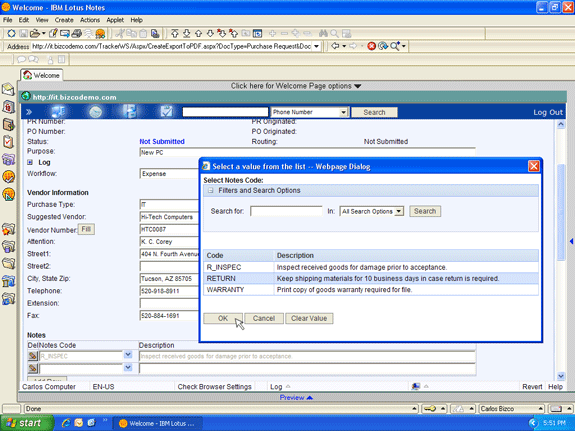This screenshot has height=431, width=575.
Task: Click the circular Notes icon at toolbar start
Action: click(x=11, y=34)
